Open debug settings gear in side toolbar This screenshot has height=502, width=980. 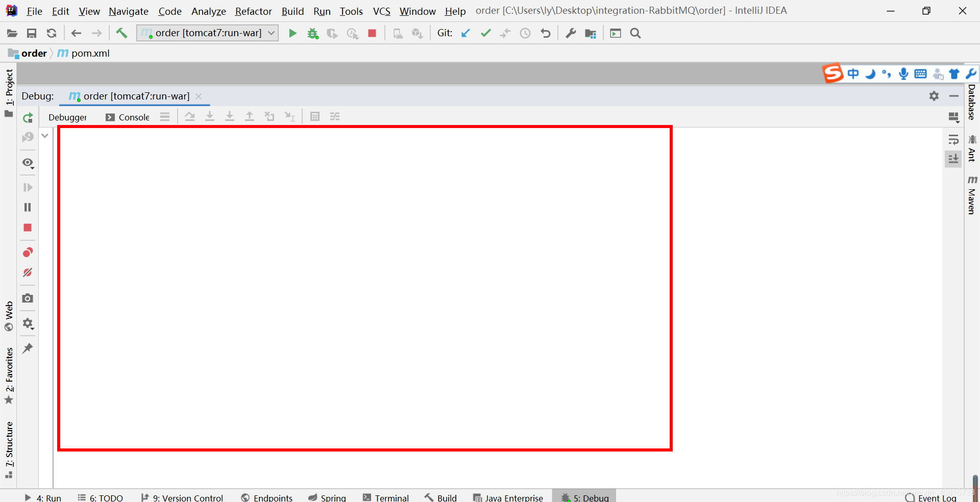pyautogui.click(x=28, y=323)
